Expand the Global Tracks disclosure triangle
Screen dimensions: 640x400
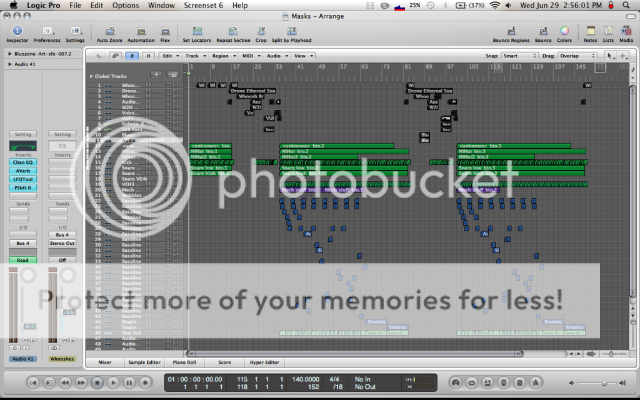(90, 76)
